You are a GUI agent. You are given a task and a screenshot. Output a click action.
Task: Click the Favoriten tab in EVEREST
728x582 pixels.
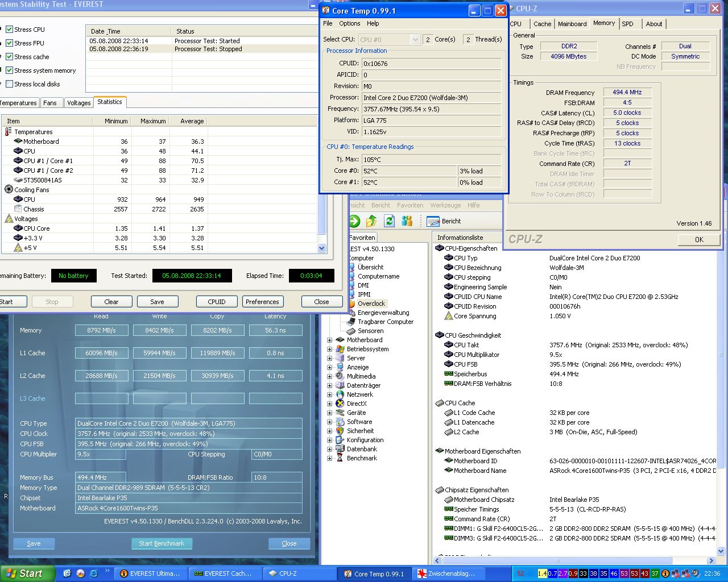362,238
